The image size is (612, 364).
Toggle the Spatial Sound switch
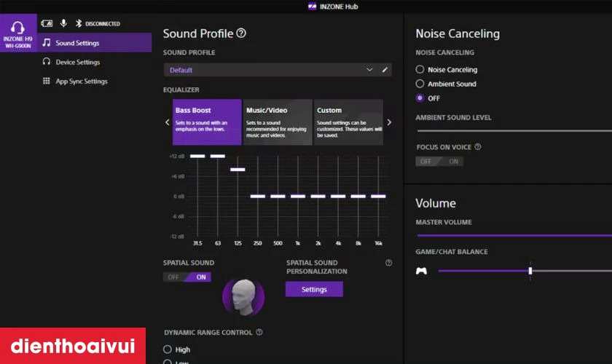[x=187, y=277]
